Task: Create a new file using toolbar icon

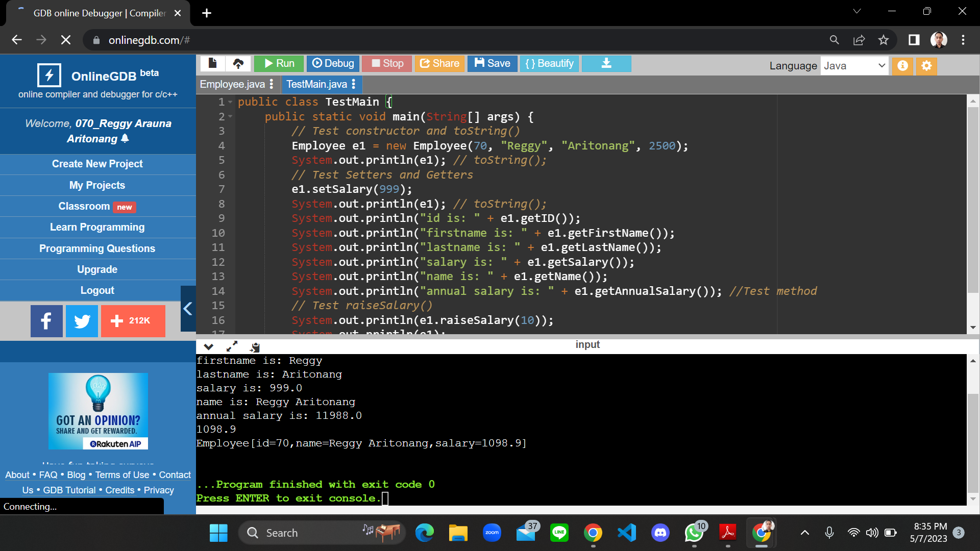Action: click(213, 63)
